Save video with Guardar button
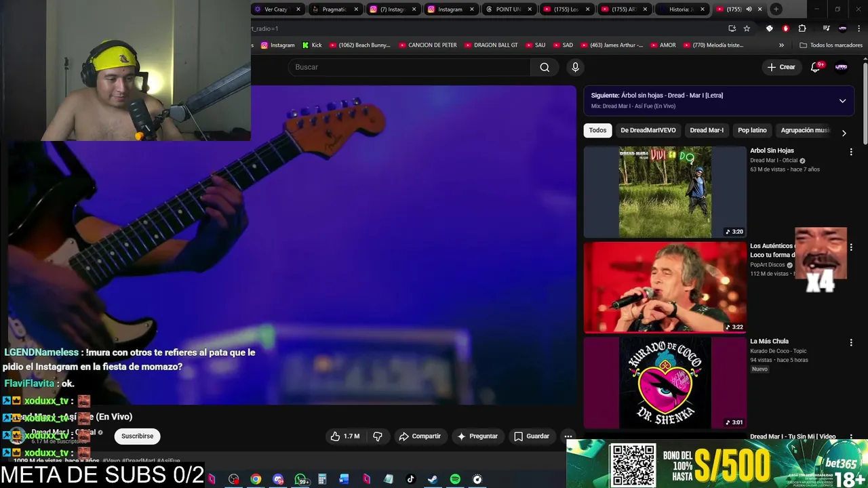 point(532,436)
